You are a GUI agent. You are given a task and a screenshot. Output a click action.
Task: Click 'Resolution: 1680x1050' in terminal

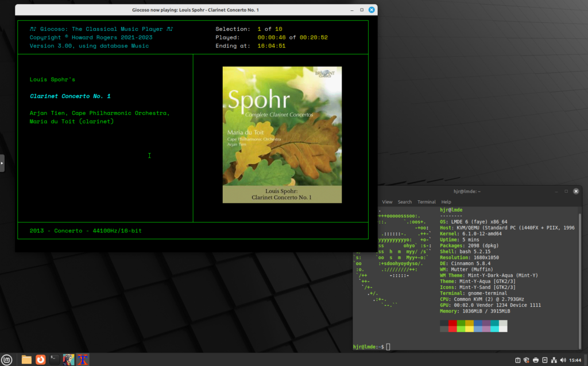[469, 258]
